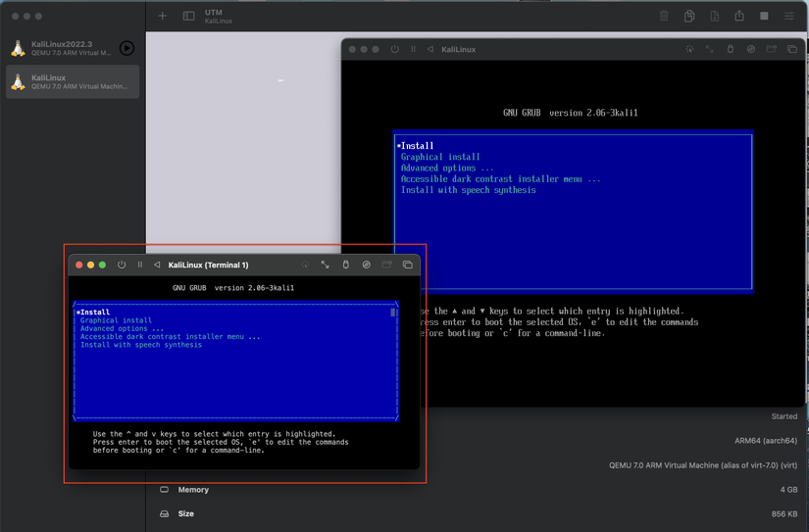
Task: Click Graphical install in the GRUB display window
Action: coord(440,157)
